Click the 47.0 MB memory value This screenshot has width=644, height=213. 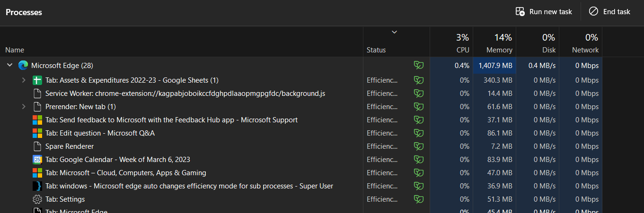(x=500, y=173)
